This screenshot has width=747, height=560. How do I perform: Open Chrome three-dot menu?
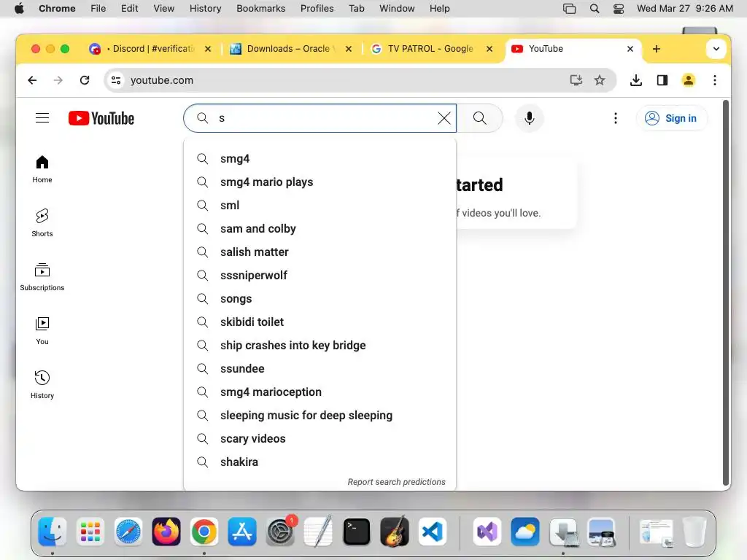[715, 80]
